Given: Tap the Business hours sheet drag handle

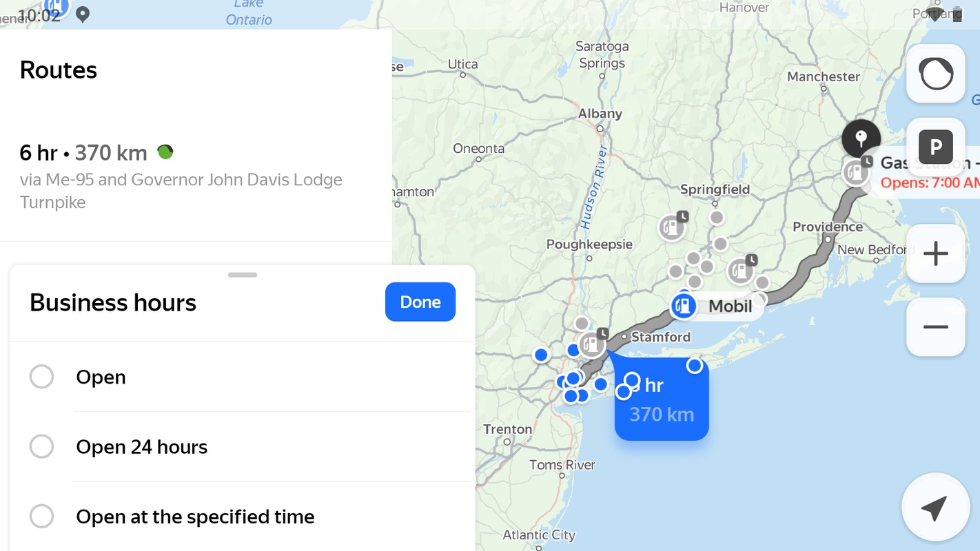Looking at the screenshot, I should click(x=242, y=275).
